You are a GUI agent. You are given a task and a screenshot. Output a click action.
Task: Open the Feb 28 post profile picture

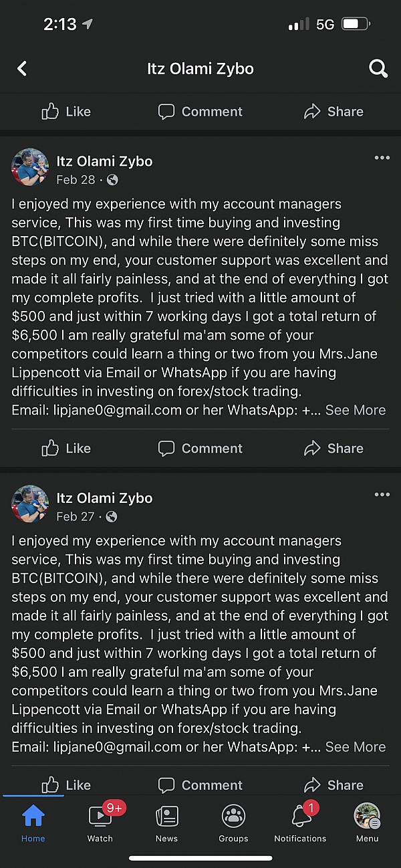click(x=30, y=167)
